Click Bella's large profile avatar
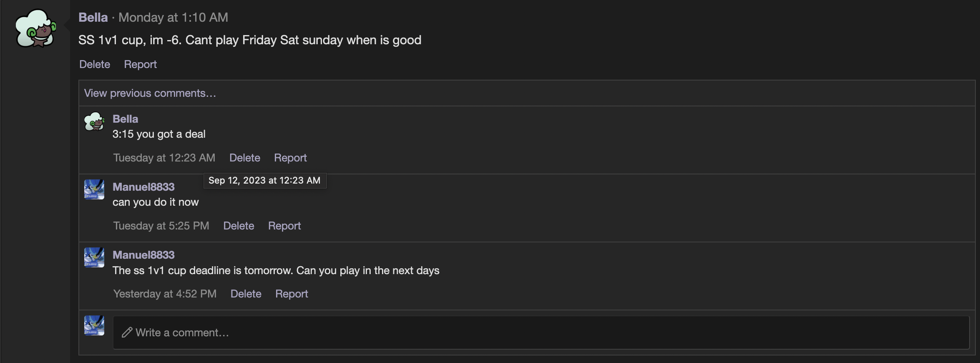Viewport: 980px width, 363px height. [36, 28]
